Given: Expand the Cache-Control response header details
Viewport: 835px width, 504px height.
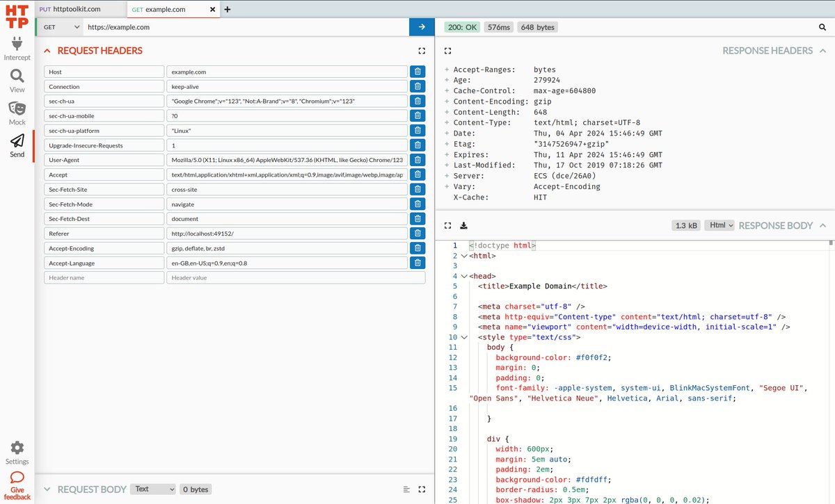Looking at the screenshot, I should pyautogui.click(x=447, y=91).
